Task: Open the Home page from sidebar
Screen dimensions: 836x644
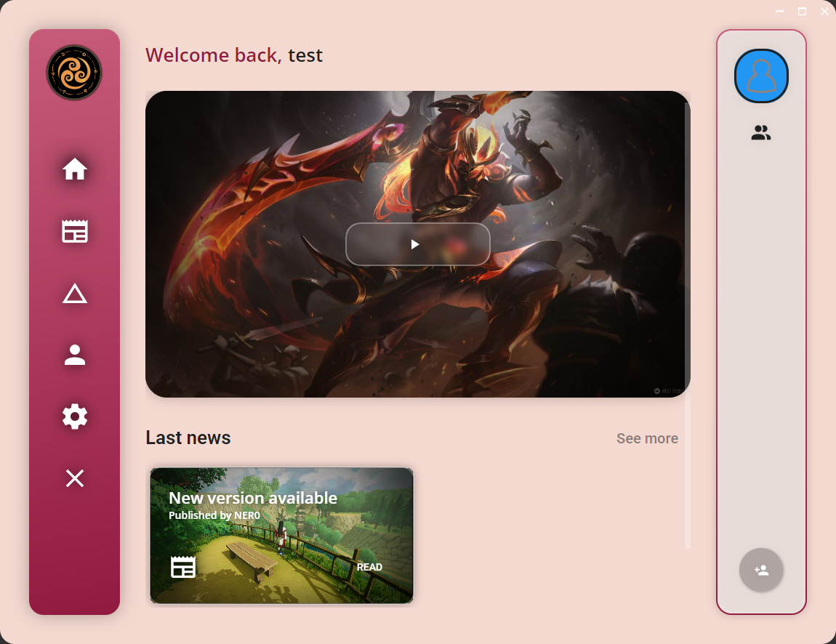Action: click(x=75, y=169)
